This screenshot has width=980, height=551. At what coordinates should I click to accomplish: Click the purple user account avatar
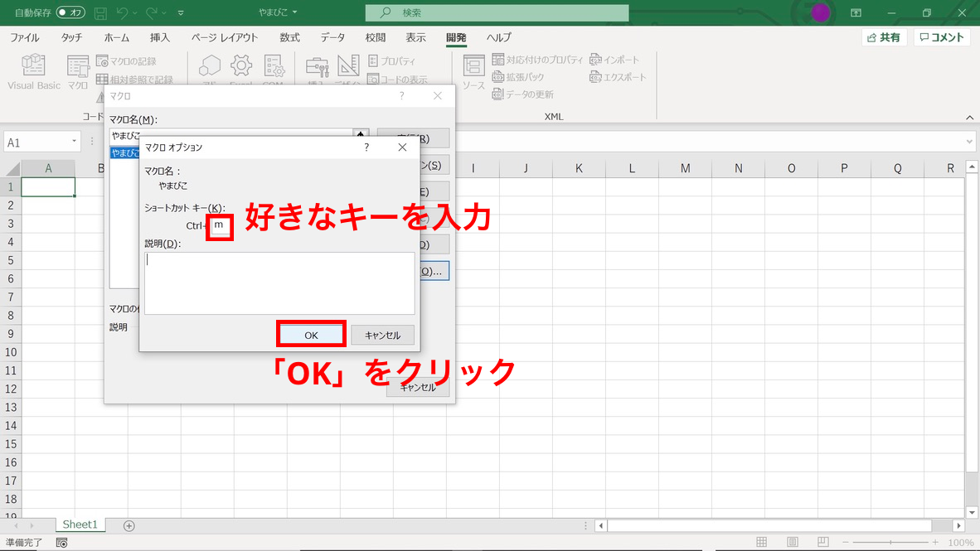(x=820, y=12)
